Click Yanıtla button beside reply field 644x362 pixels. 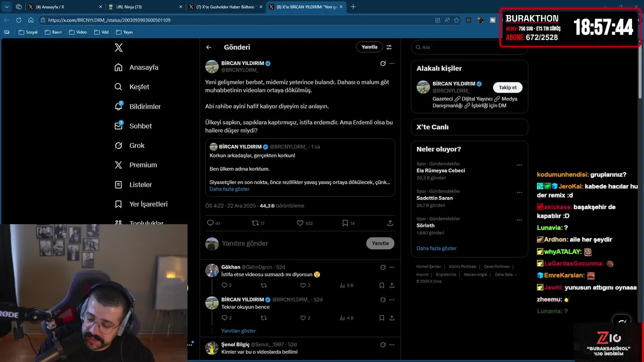coord(380,243)
